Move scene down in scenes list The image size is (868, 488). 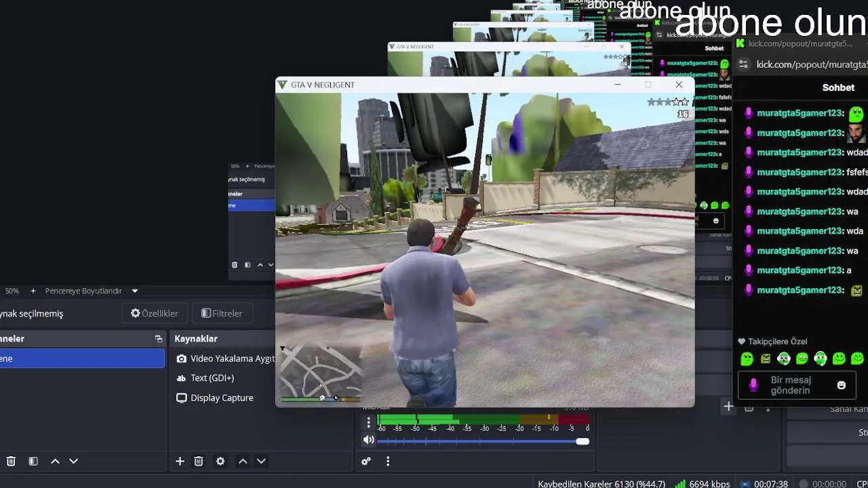[x=74, y=461]
